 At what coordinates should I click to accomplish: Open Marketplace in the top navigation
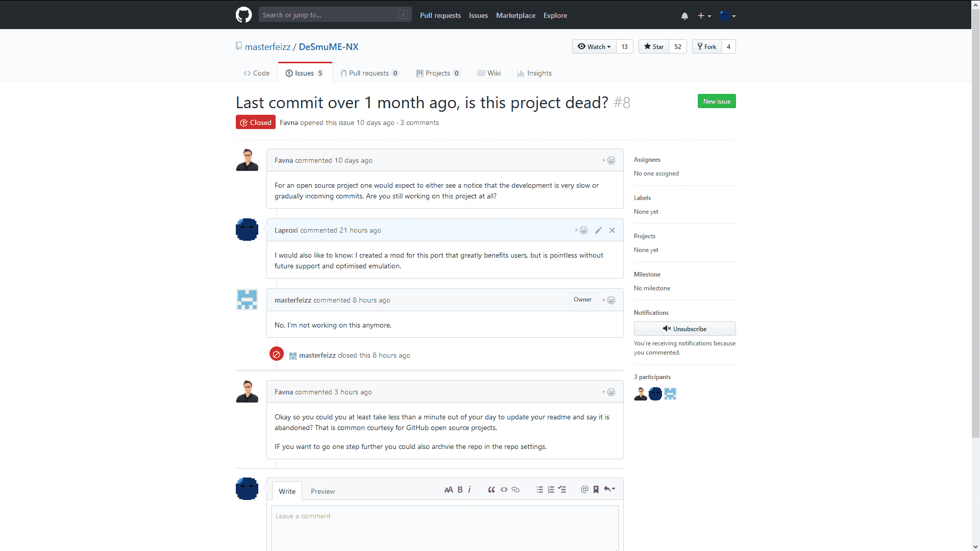[x=516, y=15]
